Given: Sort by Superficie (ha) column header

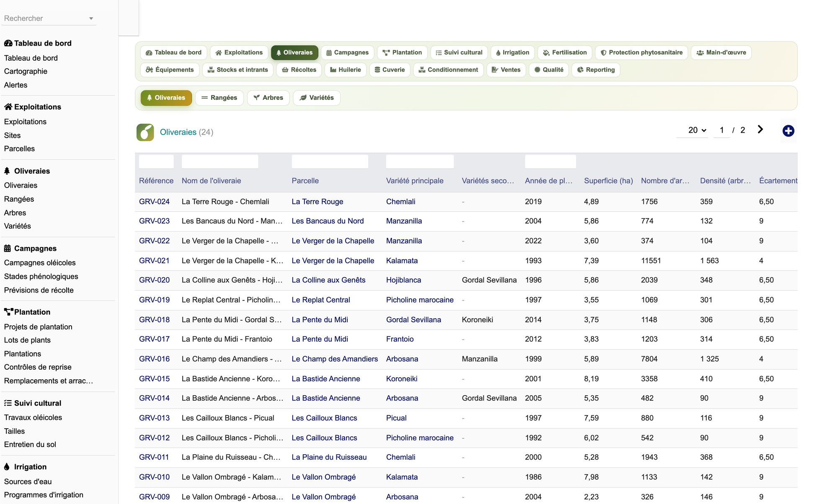Looking at the screenshot, I should 608,181.
